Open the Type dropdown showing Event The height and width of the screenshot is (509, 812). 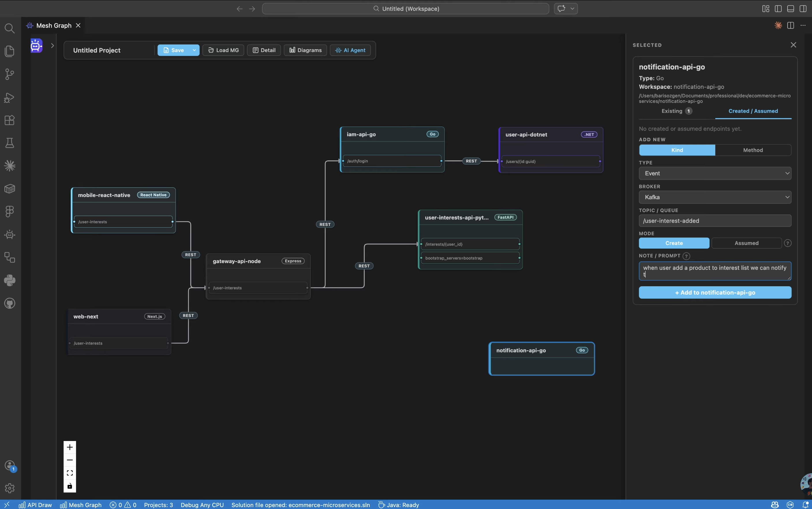(715, 173)
